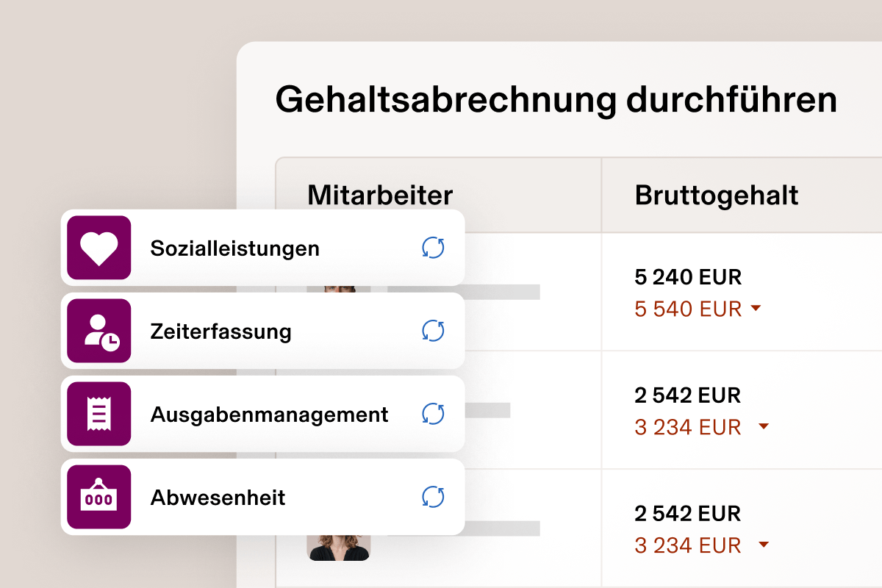882x588 pixels.
Task: Select the 2 542 EUR gross salary entry
Action: [687, 395]
